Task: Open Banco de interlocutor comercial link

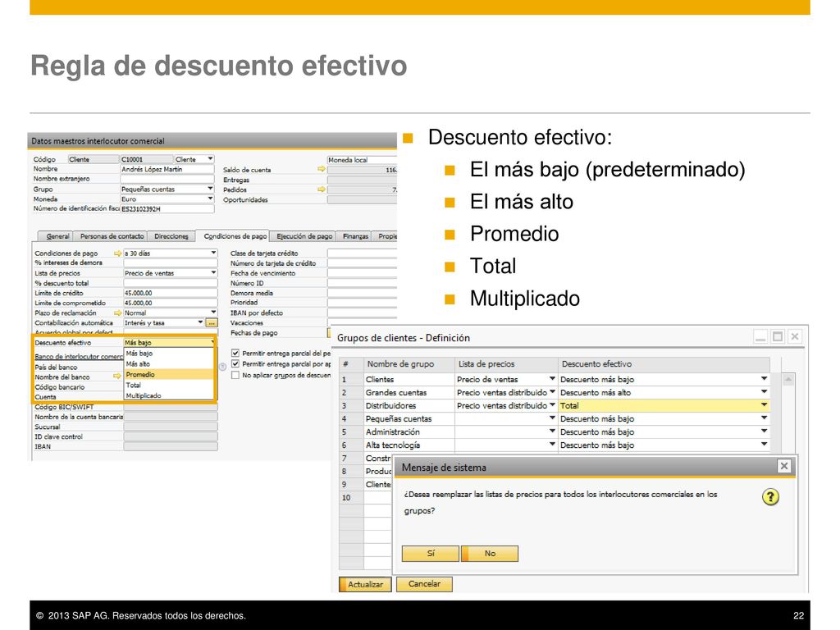Action: [79, 356]
